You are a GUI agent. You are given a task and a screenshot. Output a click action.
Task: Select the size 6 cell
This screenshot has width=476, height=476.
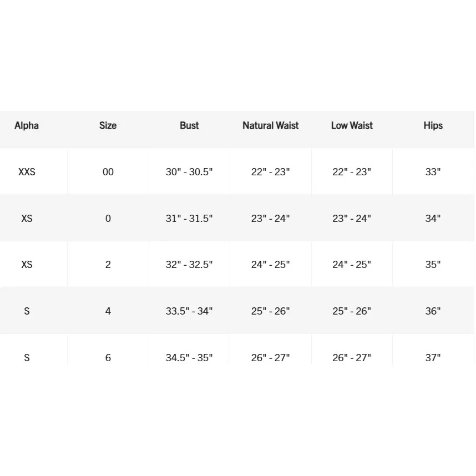coord(108,357)
